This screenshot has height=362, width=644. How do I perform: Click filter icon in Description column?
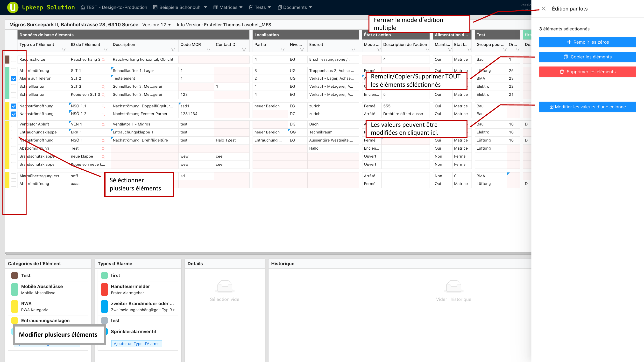pyautogui.click(x=173, y=50)
